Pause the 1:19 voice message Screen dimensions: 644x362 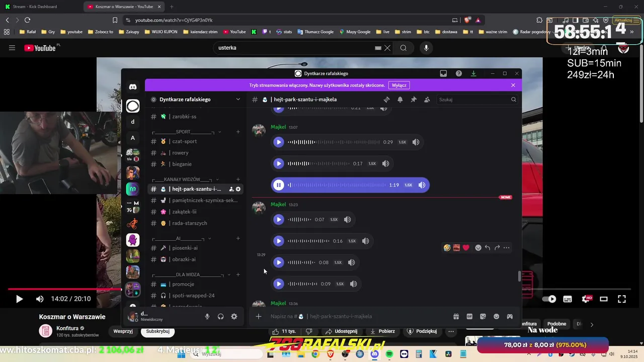[x=278, y=185]
